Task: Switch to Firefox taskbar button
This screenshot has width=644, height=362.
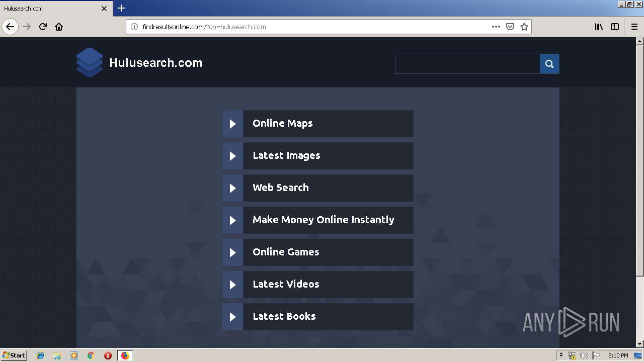Action: (125, 355)
